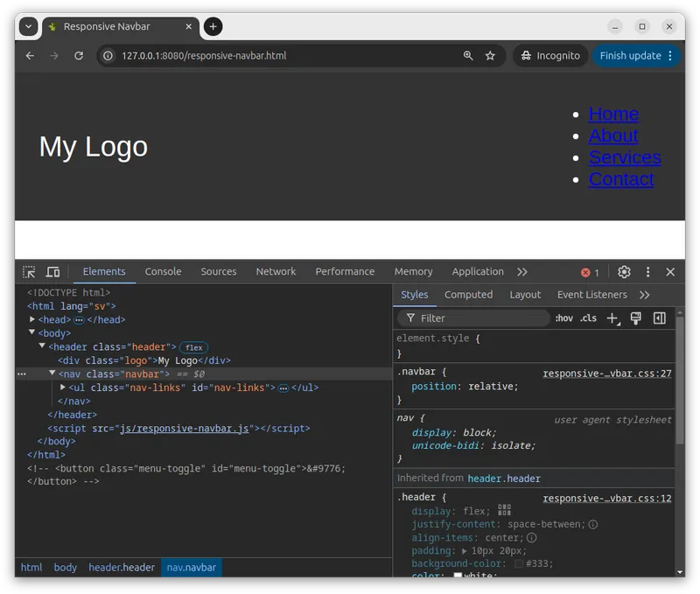Switch to the Console tab
700x594 pixels.
coord(163,272)
